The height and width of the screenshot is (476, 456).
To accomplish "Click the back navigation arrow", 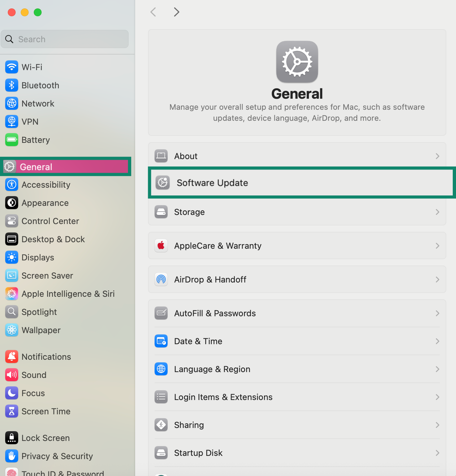I will (x=153, y=12).
